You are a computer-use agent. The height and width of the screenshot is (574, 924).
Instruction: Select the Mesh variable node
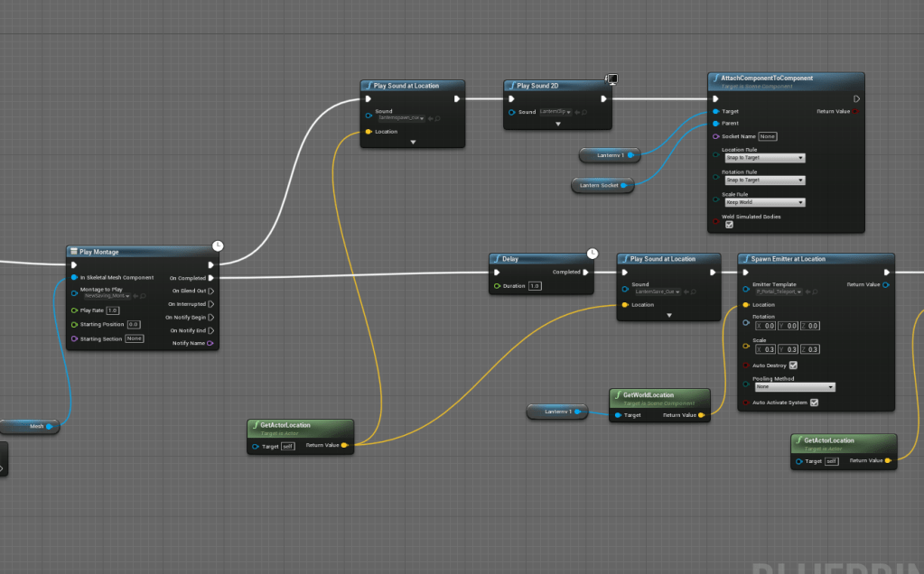[x=30, y=426]
